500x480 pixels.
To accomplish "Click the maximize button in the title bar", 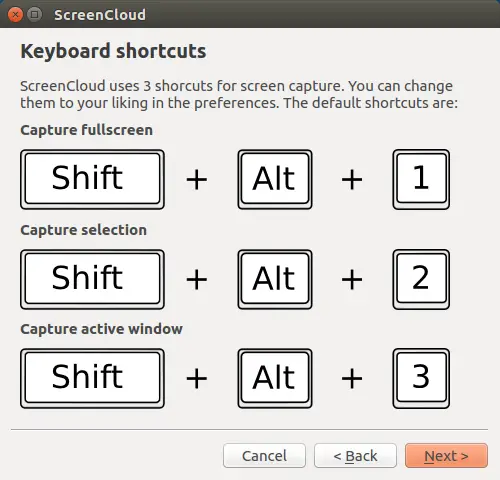I will 34,15.
